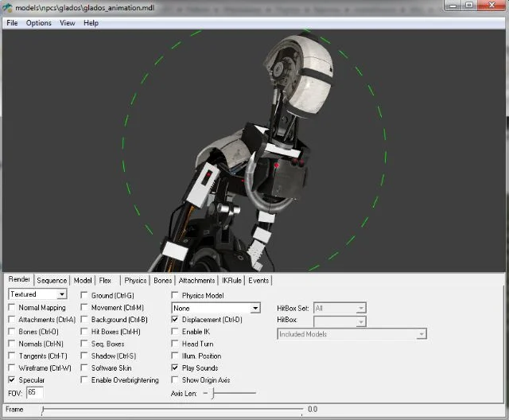509x420 pixels.
Task: Click the FOV input field
Action: (x=35, y=392)
